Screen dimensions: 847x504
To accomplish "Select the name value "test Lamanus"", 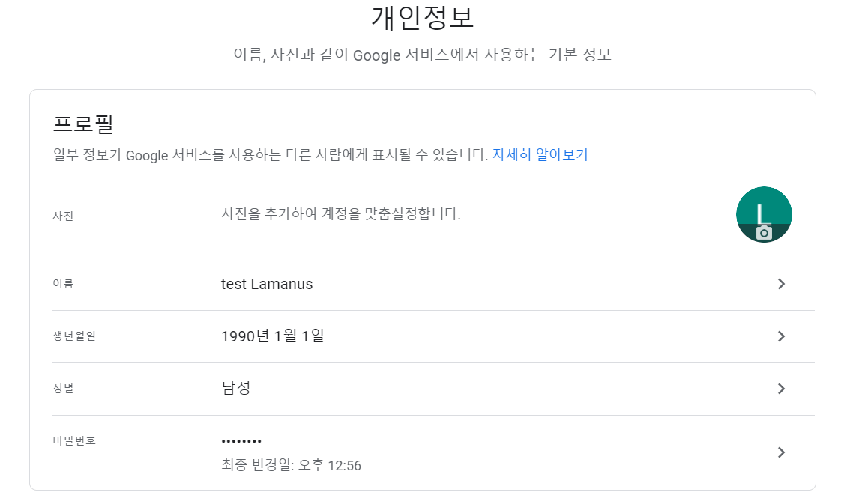I will tap(267, 284).
